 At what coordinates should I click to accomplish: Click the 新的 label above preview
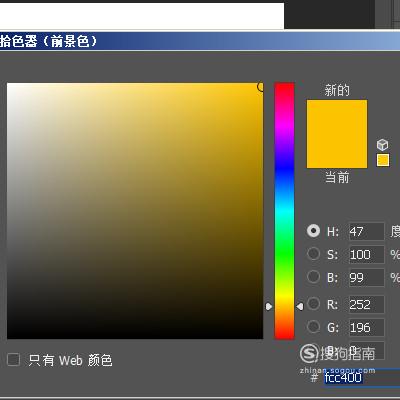pos(337,90)
